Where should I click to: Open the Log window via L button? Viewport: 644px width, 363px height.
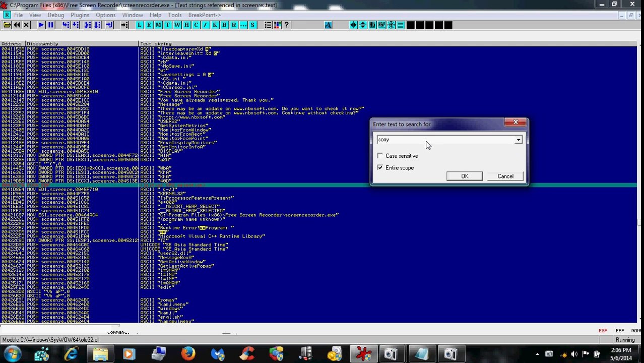point(140,25)
